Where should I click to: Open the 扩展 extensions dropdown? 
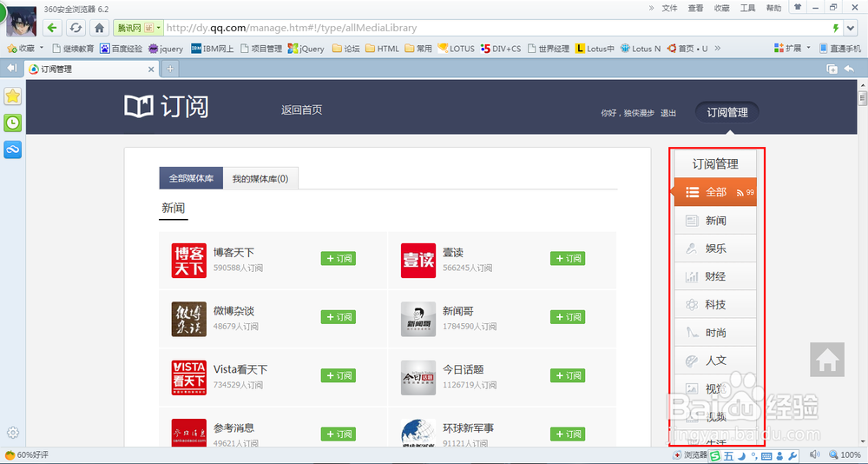(792, 49)
